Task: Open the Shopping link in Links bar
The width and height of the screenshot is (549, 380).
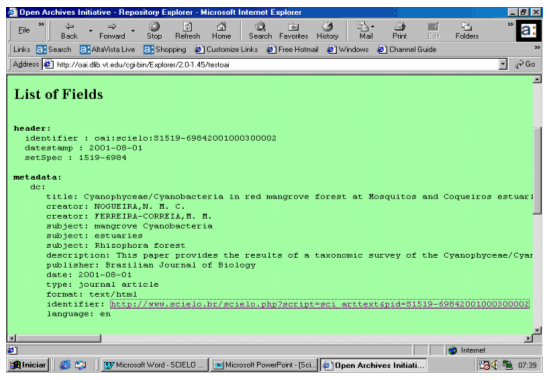Action: (x=165, y=49)
